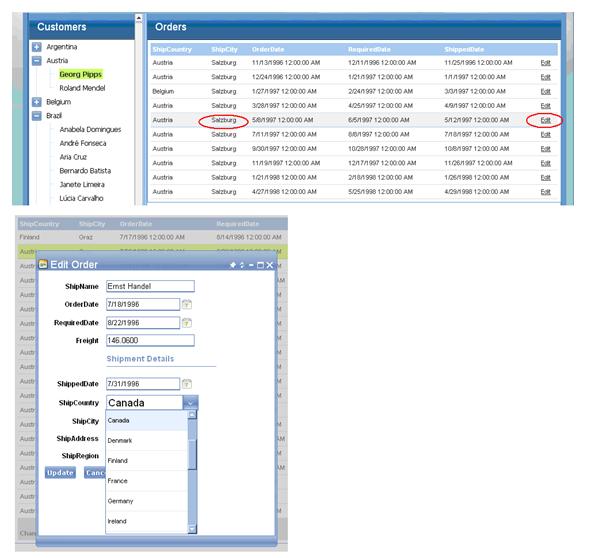Viewport: 591px width, 558px height.
Task: Click the Edit Order window title icon
Action: (x=43, y=264)
